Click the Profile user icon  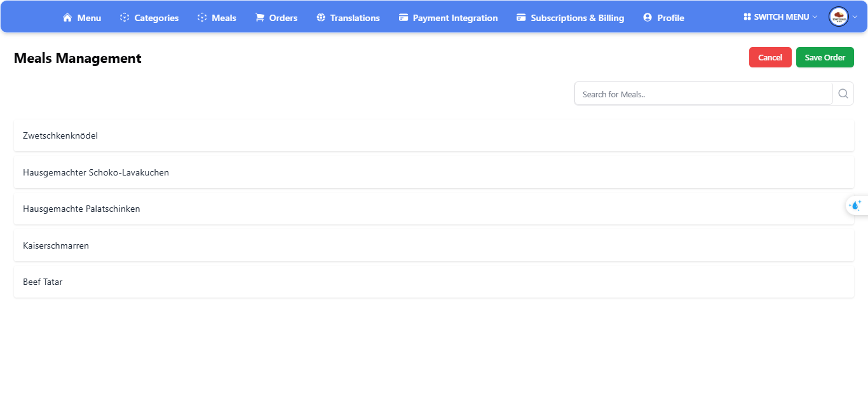coord(648,18)
